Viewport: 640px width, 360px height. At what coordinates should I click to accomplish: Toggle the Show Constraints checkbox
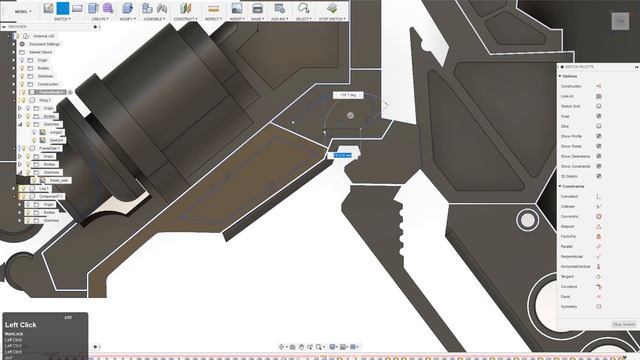pyautogui.click(x=599, y=167)
